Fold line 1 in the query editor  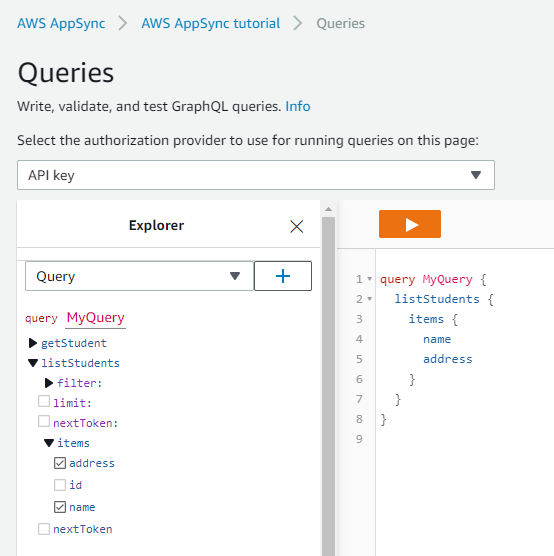[x=369, y=279]
